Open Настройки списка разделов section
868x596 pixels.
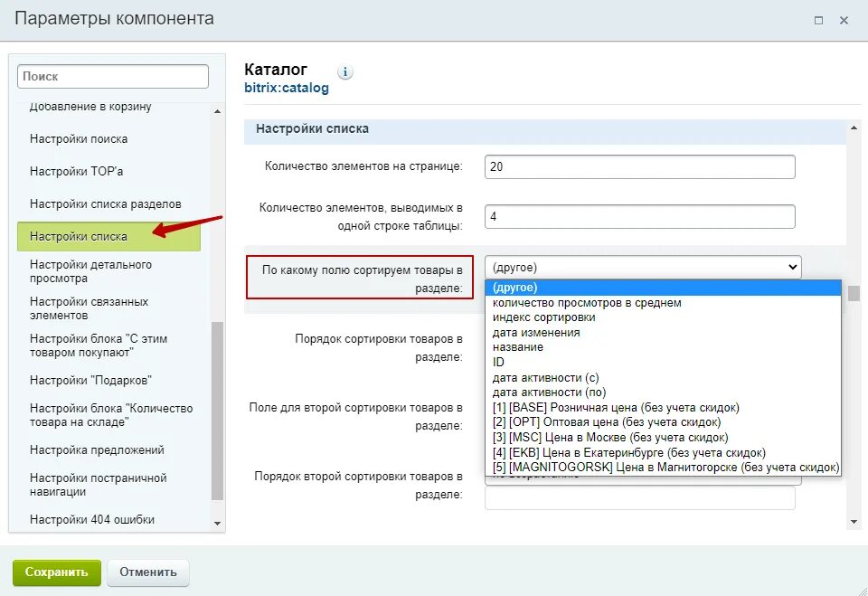tap(105, 203)
